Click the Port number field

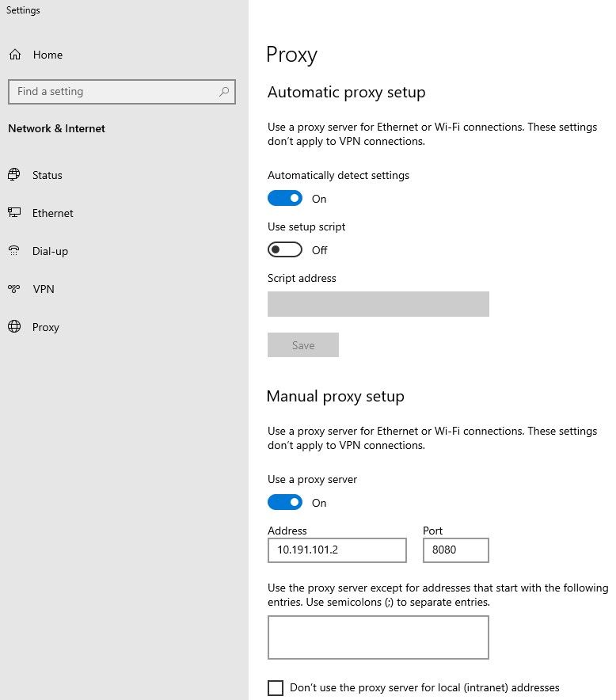coord(455,550)
